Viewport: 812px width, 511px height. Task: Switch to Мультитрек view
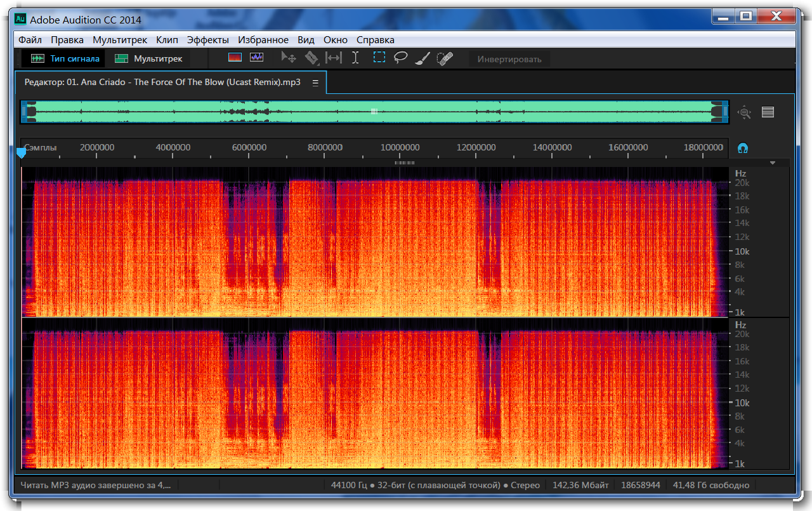[x=149, y=58]
